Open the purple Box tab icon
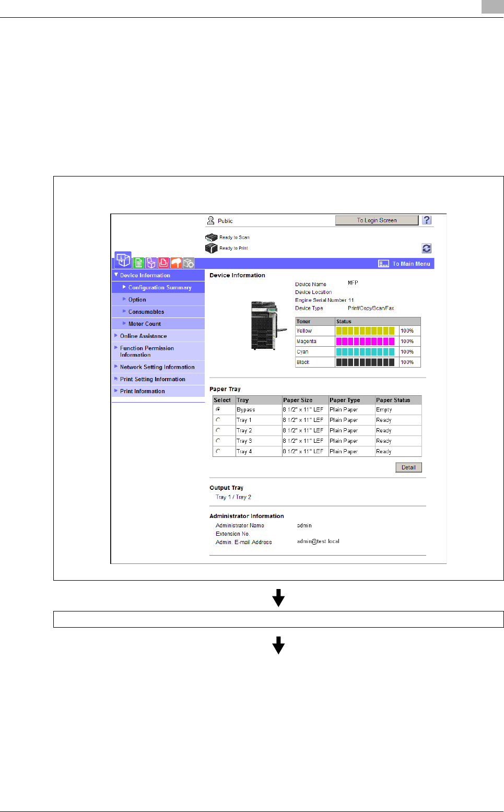The image size is (504, 812). click(151, 263)
